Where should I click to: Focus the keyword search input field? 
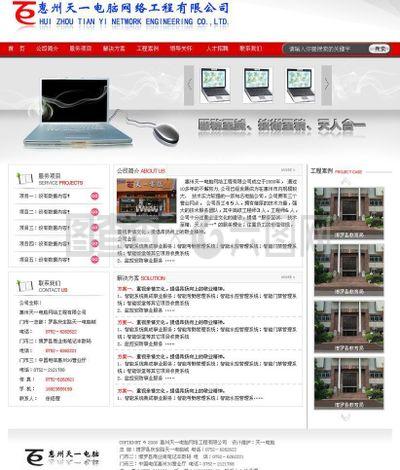(326, 49)
